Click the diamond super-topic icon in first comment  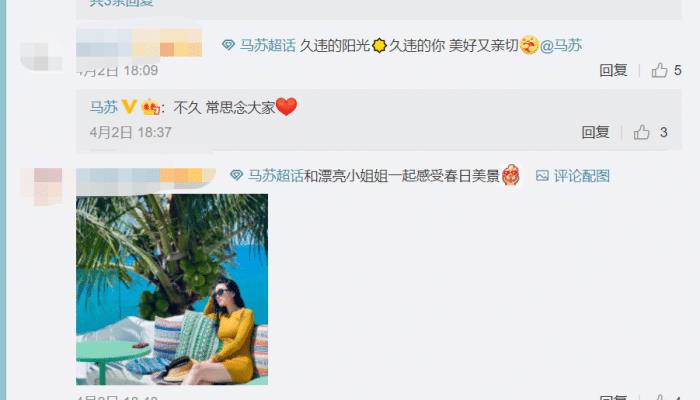click(228, 45)
